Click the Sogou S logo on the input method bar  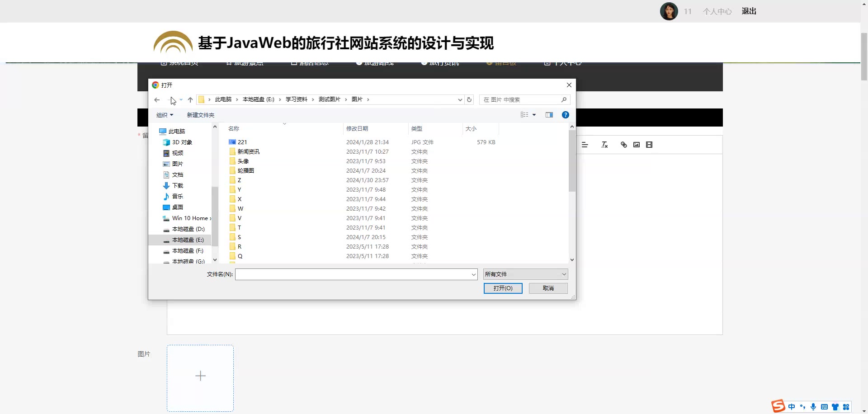point(778,406)
